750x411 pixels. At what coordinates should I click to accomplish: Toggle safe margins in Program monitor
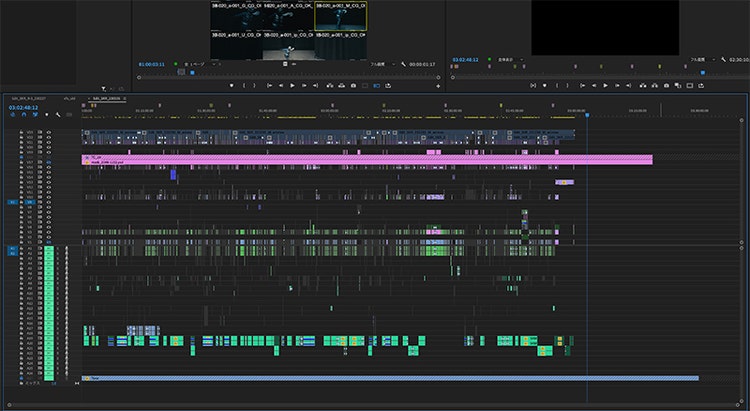pyautogui.click(x=690, y=86)
